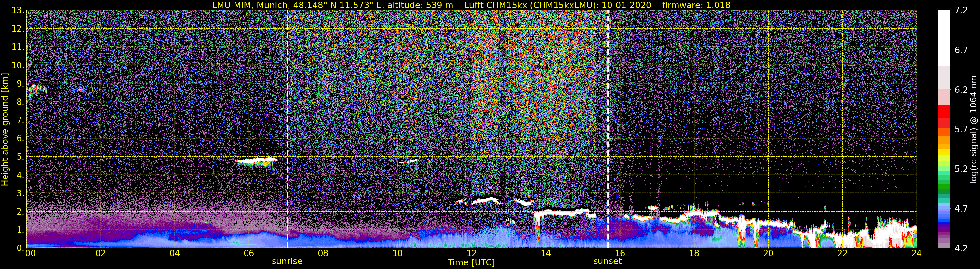Click the 10. height axis tick label
The width and height of the screenshot is (980, 269).
(x=18, y=65)
